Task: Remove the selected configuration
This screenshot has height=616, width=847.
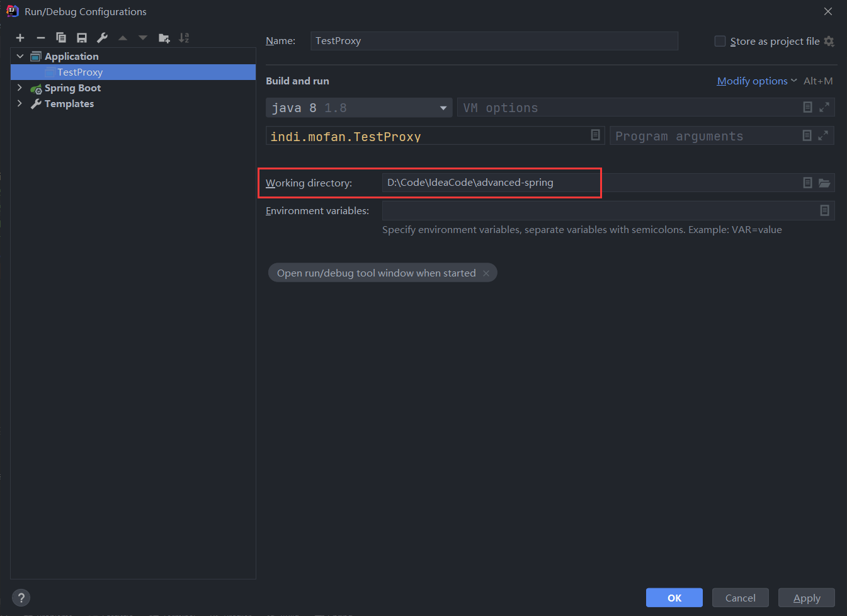Action: [x=41, y=38]
